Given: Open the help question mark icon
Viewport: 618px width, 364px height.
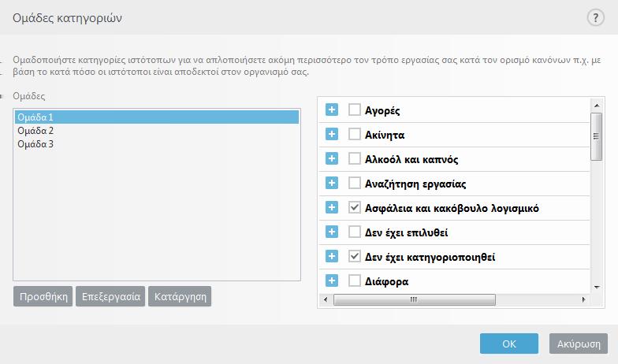Looking at the screenshot, I should (x=595, y=17).
